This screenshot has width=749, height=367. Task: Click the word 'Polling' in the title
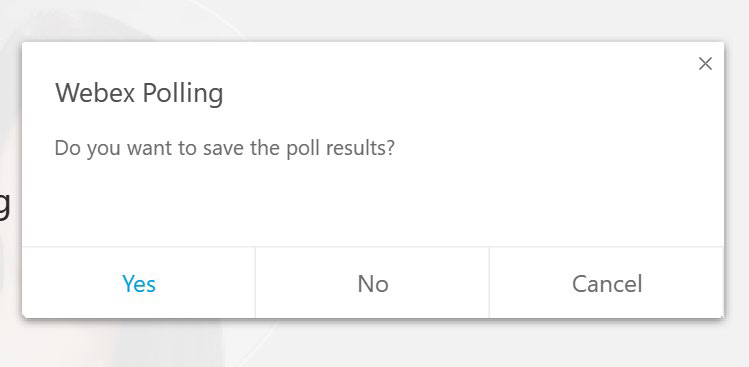click(183, 94)
